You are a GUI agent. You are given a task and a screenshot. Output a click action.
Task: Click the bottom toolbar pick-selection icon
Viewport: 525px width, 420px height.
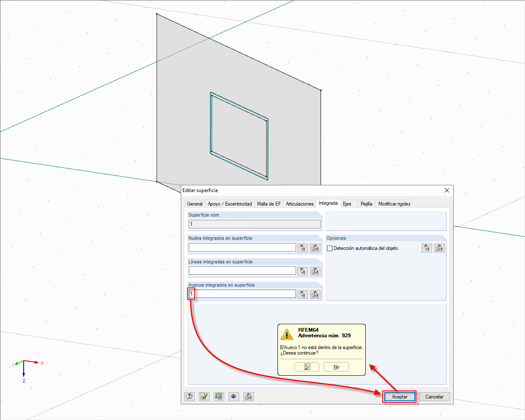tap(248, 396)
